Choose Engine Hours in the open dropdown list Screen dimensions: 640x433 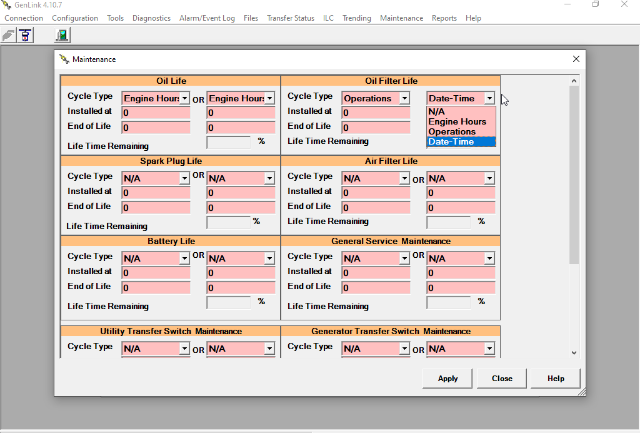(461, 122)
